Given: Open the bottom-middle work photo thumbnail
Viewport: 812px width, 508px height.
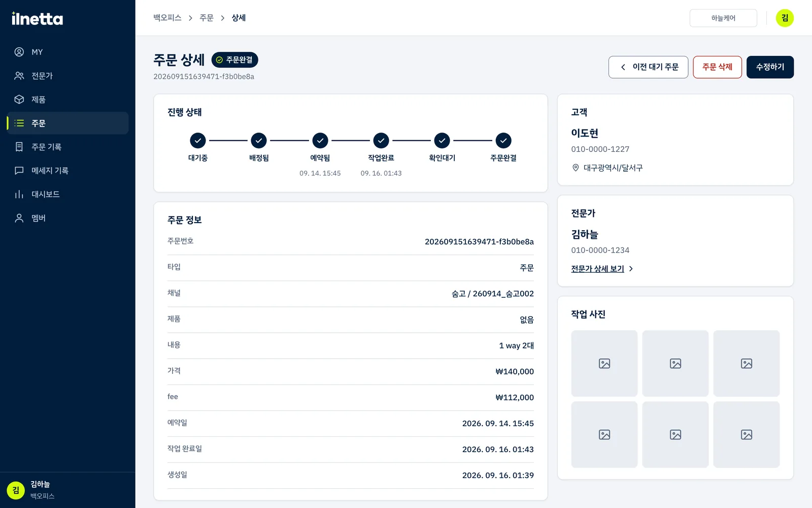Looking at the screenshot, I should [x=675, y=434].
